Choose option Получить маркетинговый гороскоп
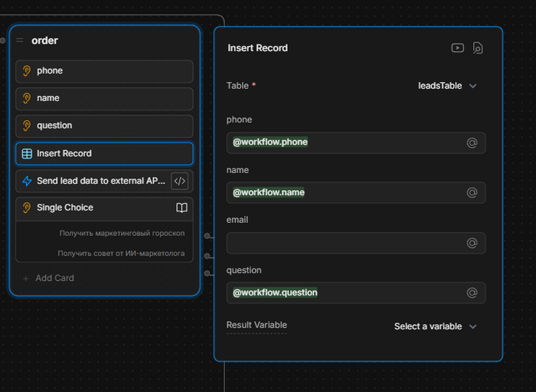The width and height of the screenshot is (536, 392). (x=122, y=233)
